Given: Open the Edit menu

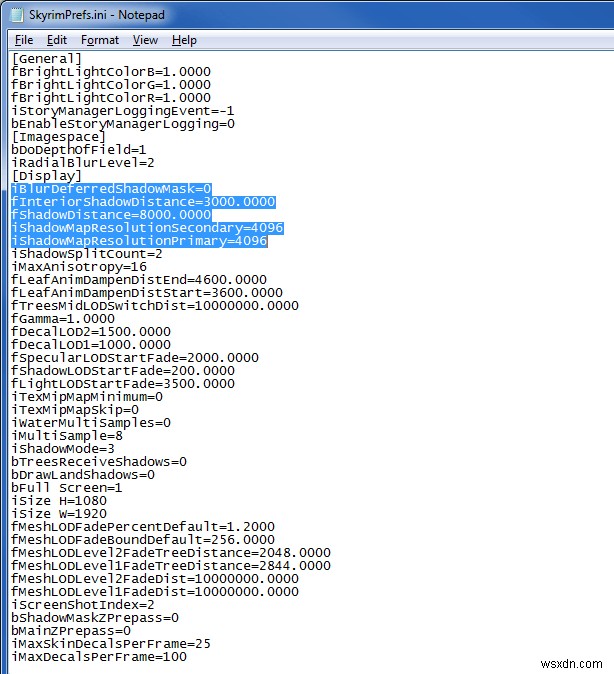Looking at the screenshot, I should [x=57, y=40].
